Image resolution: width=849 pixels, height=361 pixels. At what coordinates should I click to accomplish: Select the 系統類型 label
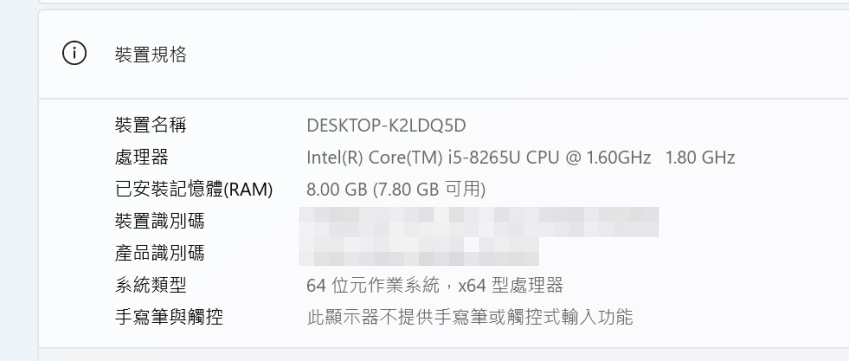(x=151, y=285)
